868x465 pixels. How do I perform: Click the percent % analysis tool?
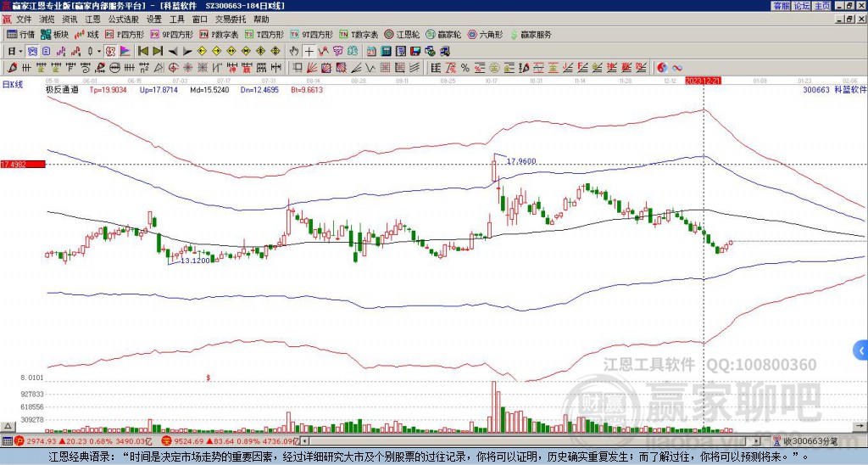point(465,68)
